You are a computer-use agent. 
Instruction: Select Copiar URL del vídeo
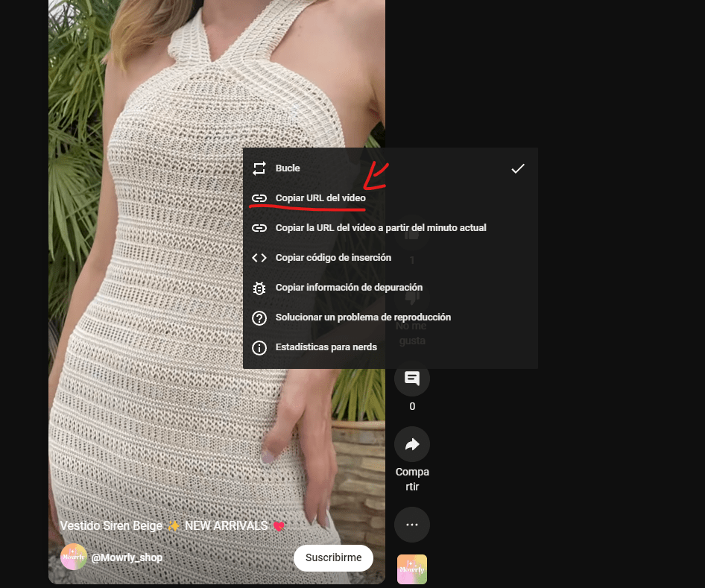[x=391, y=197]
